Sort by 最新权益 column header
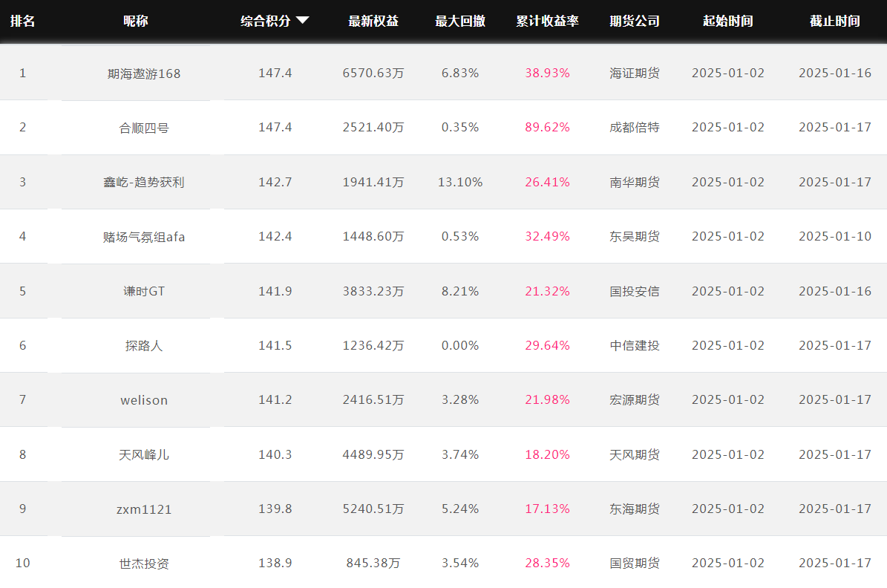887x588 pixels. pyautogui.click(x=373, y=21)
